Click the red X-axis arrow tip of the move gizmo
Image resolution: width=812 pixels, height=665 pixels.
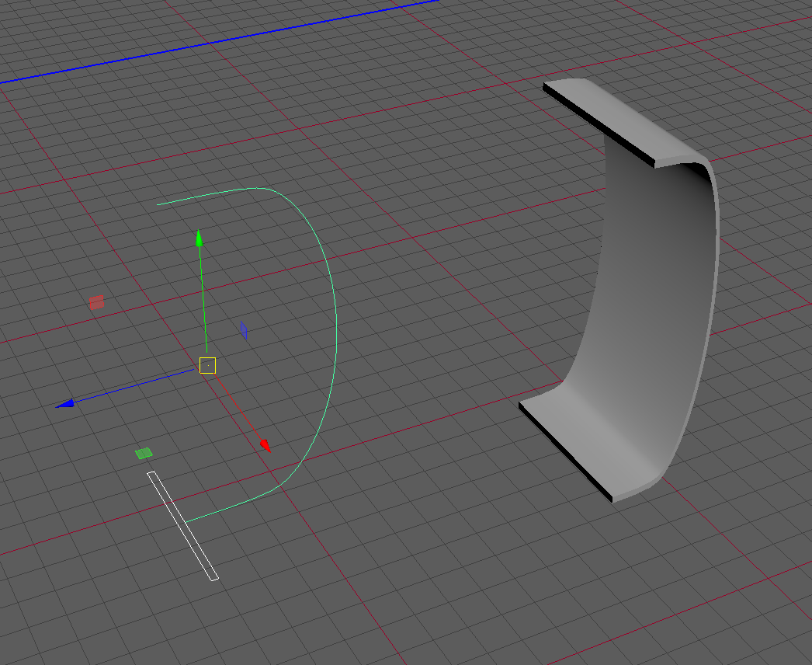(265, 445)
